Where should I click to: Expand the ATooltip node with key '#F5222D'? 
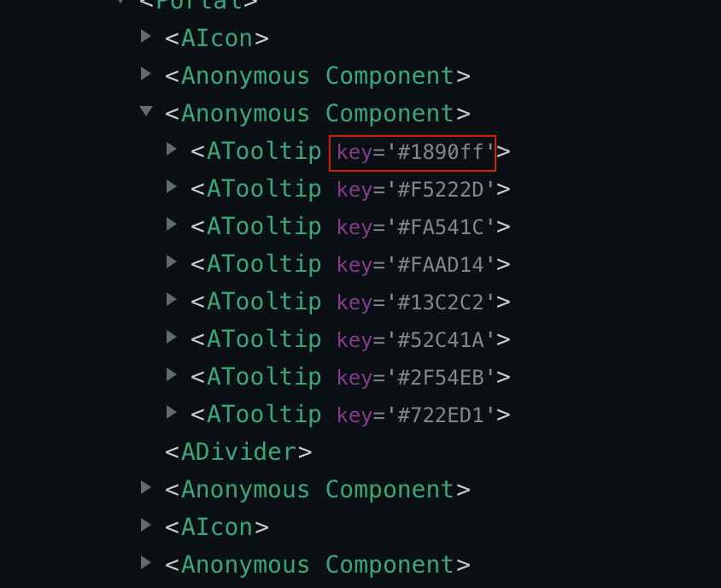pyautogui.click(x=171, y=190)
